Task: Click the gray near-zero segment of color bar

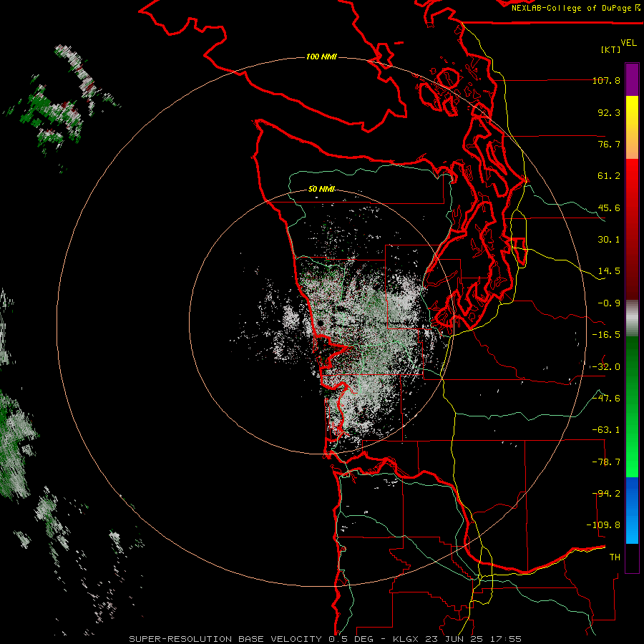Action: (x=632, y=318)
